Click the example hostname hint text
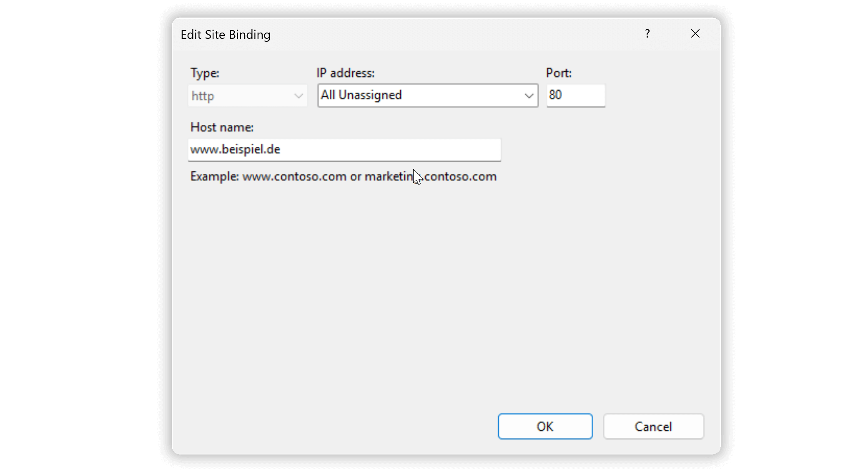The image size is (868, 472). [x=343, y=176]
